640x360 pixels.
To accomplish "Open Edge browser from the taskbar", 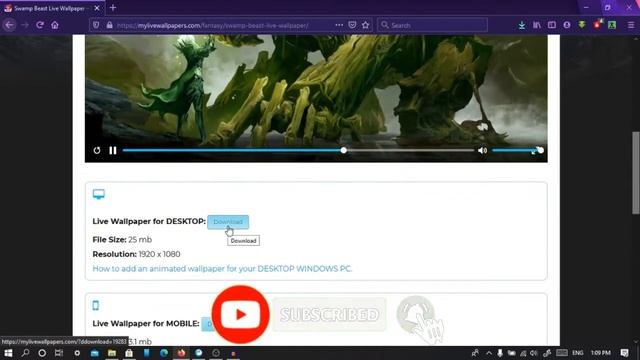I will pyautogui.click(x=164, y=353).
